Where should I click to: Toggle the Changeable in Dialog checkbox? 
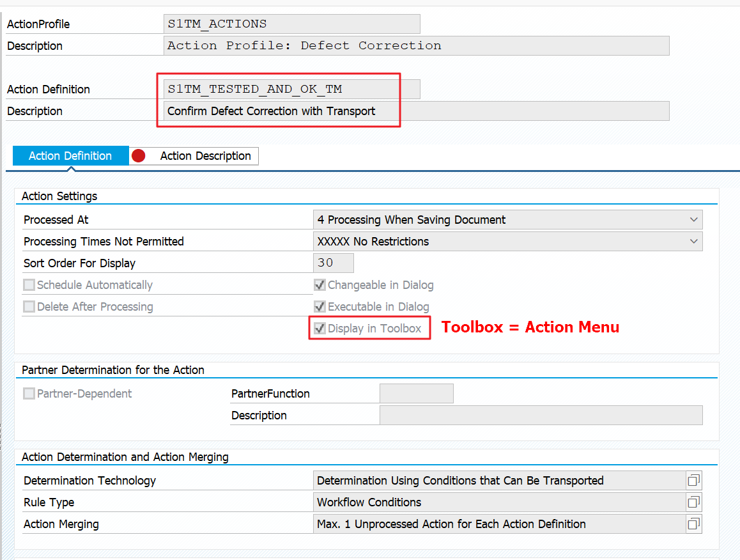320,285
